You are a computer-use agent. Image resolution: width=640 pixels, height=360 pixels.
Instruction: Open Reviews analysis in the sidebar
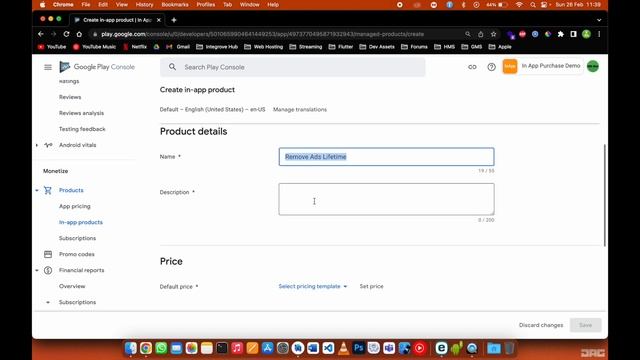(x=82, y=113)
